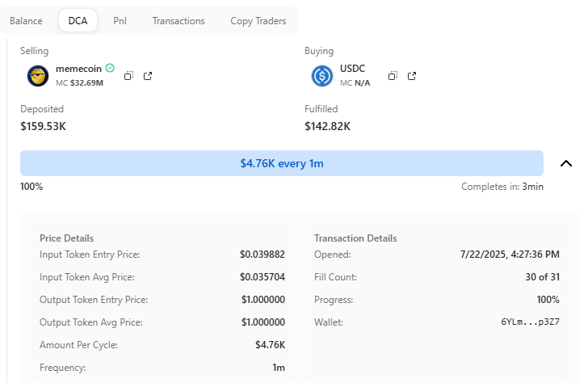Click the memecoin verified checkmark badge
Image resolution: width=588 pixels, height=383 pixels.
pyautogui.click(x=110, y=68)
